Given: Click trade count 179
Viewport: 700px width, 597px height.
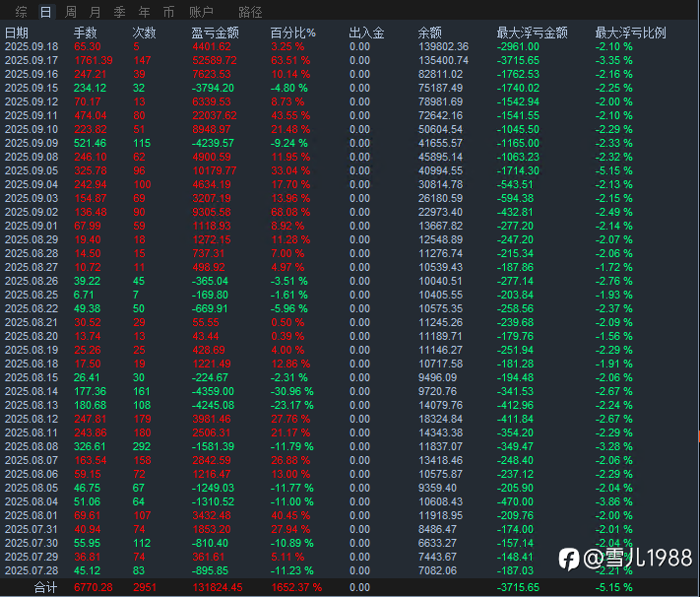Looking at the screenshot, I should click(x=143, y=419).
